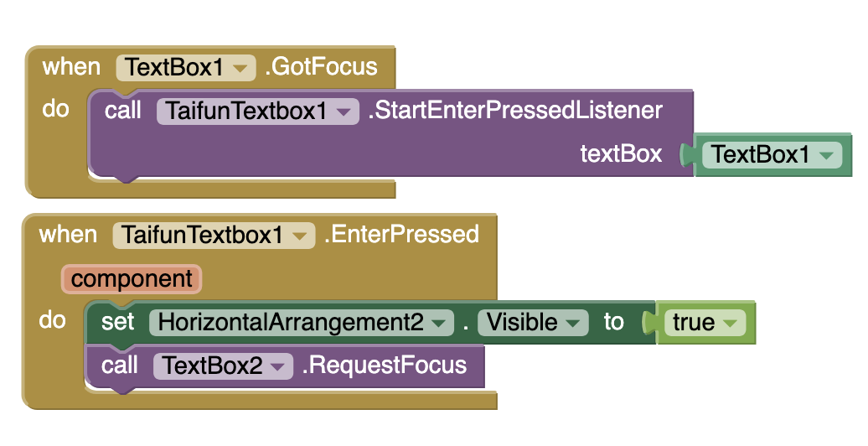The image size is (868, 446).
Task: Click the .GotFocus event label
Action: click(321, 67)
